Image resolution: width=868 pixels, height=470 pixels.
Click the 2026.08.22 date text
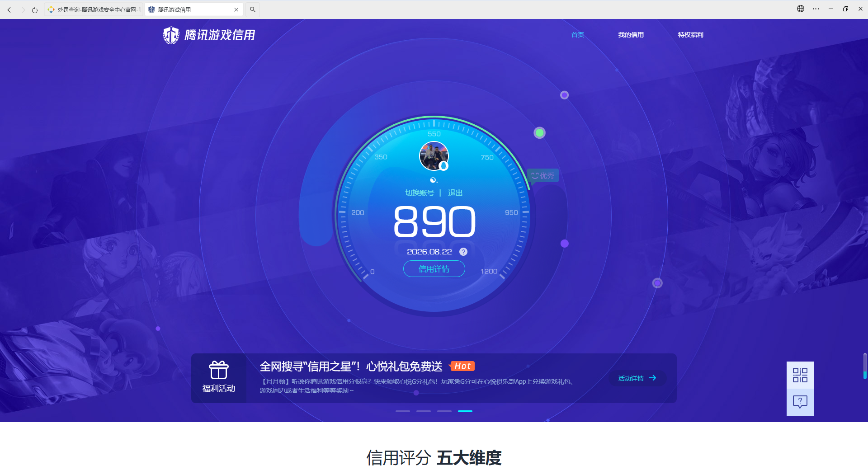[x=429, y=252]
